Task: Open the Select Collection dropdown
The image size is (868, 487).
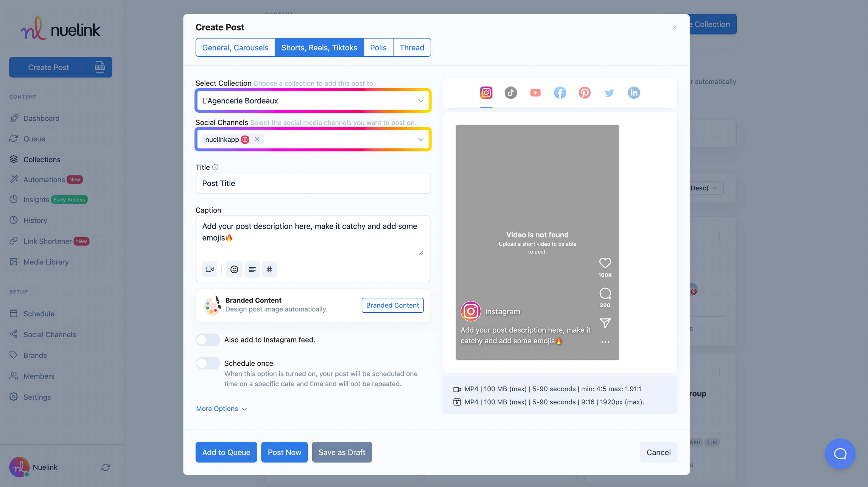Action: [313, 100]
